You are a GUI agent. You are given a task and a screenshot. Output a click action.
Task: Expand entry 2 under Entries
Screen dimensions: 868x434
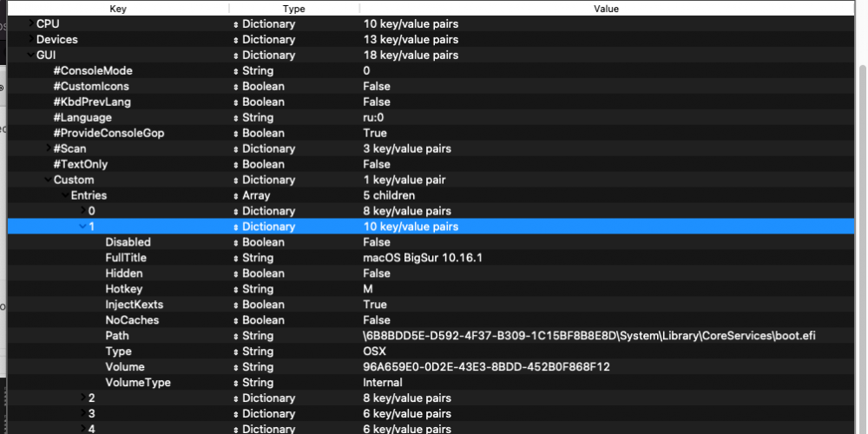point(83,397)
